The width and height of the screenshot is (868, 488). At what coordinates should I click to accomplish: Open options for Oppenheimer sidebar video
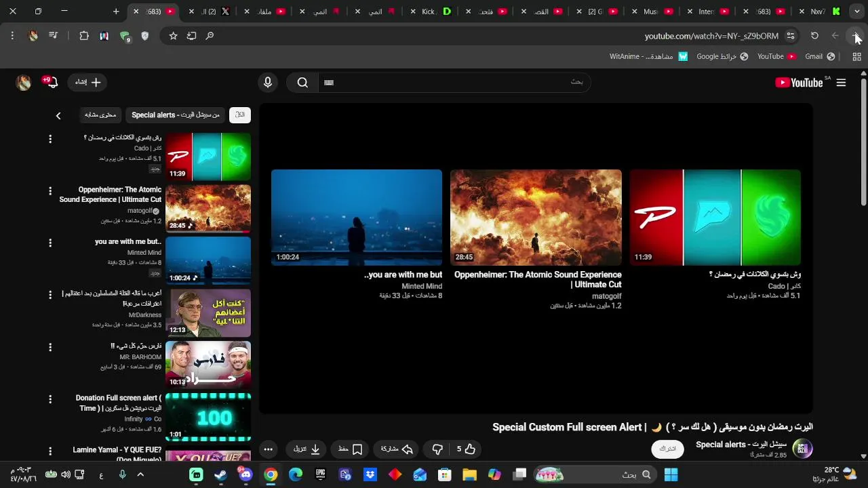pyautogui.click(x=50, y=191)
